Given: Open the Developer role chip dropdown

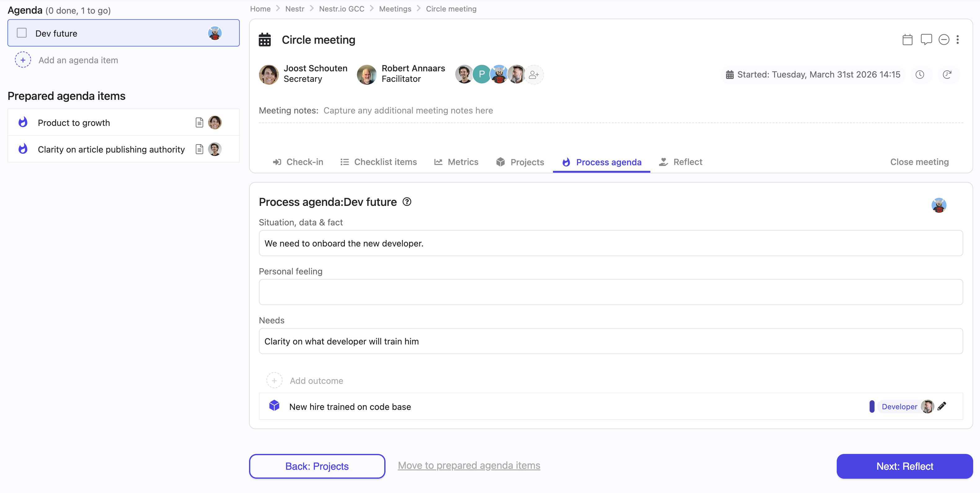Looking at the screenshot, I should pos(899,406).
